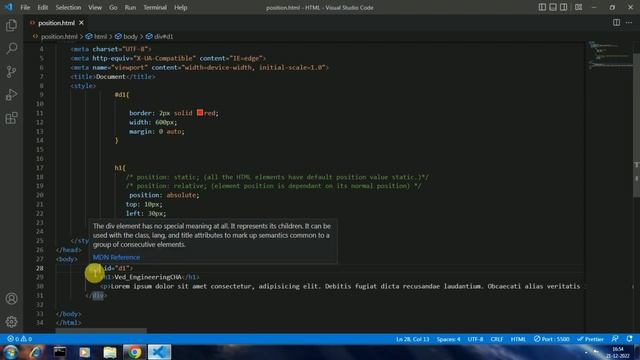This screenshot has height=360, width=640.
Task: Toggle the primary side bar layout icon
Action: 542,7
